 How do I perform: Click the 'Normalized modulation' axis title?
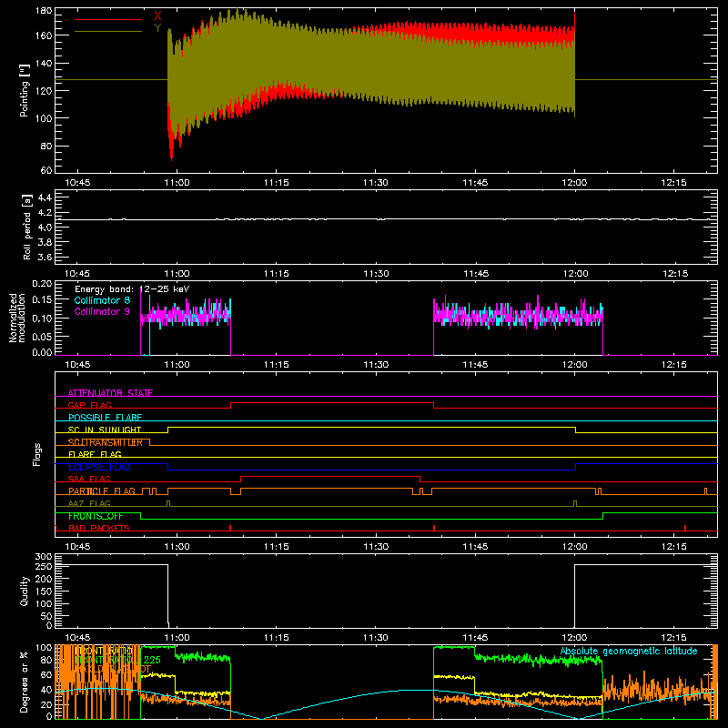[17, 318]
